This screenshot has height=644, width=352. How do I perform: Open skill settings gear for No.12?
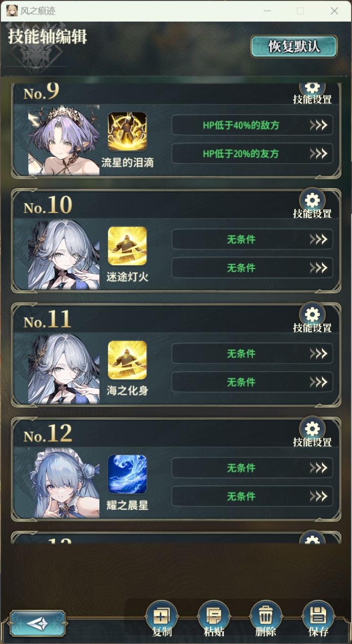[x=312, y=429]
